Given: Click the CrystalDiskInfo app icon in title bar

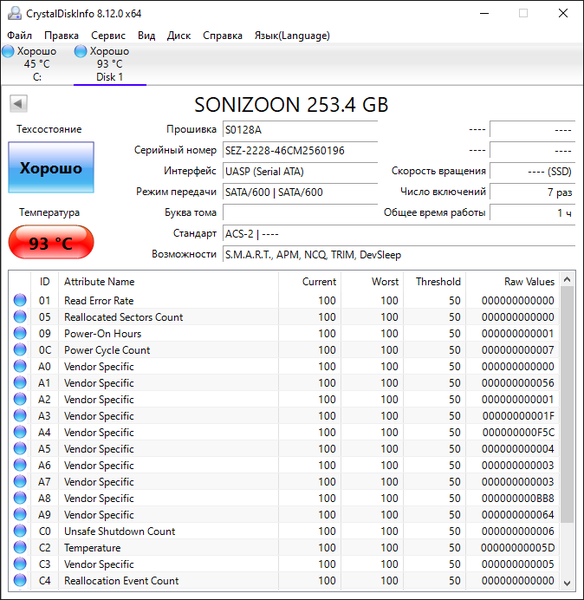Looking at the screenshot, I should point(14,13).
